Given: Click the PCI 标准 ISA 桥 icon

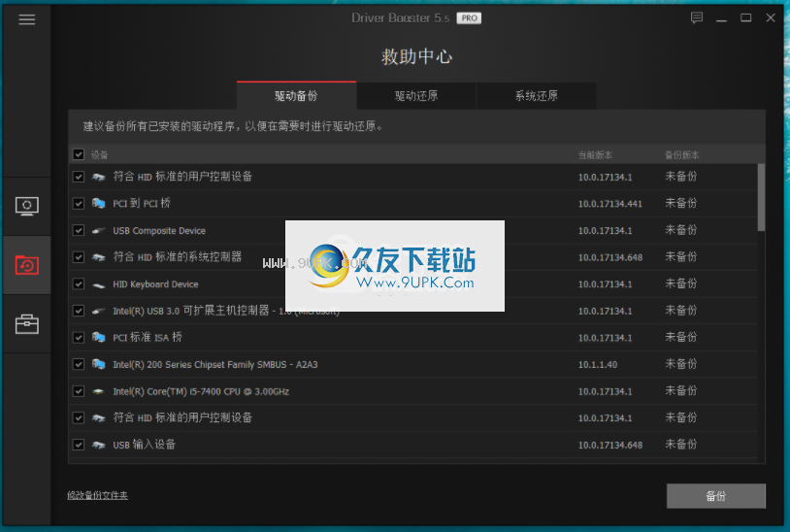Looking at the screenshot, I should (99, 338).
